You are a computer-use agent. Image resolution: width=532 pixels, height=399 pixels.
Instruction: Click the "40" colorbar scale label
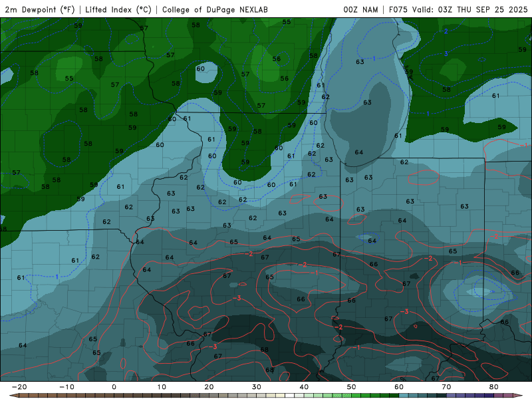coord(304,387)
